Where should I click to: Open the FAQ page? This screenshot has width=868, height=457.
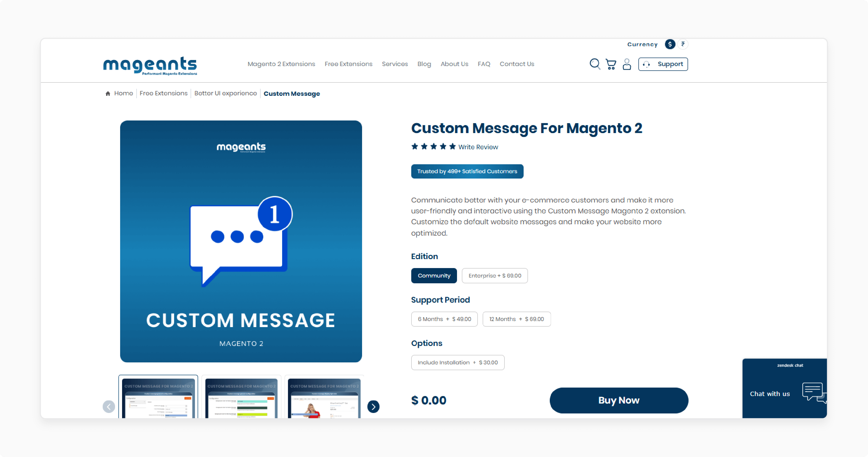(x=484, y=64)
